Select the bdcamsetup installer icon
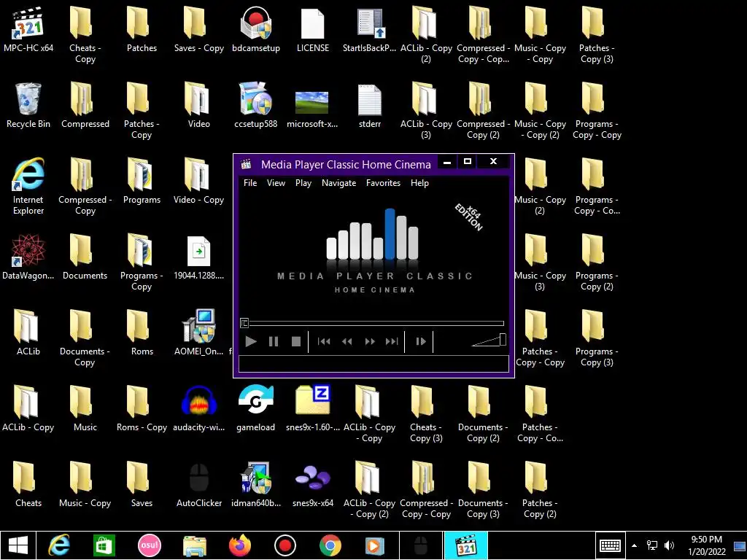 [x=256, y=29]
